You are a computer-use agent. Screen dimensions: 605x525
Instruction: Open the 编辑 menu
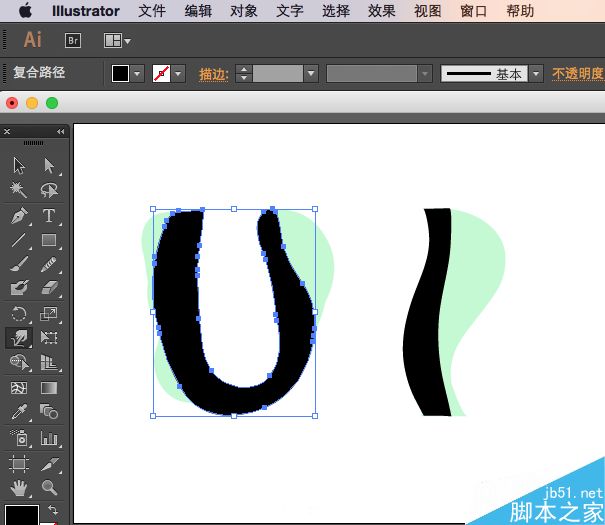point(198,11)
